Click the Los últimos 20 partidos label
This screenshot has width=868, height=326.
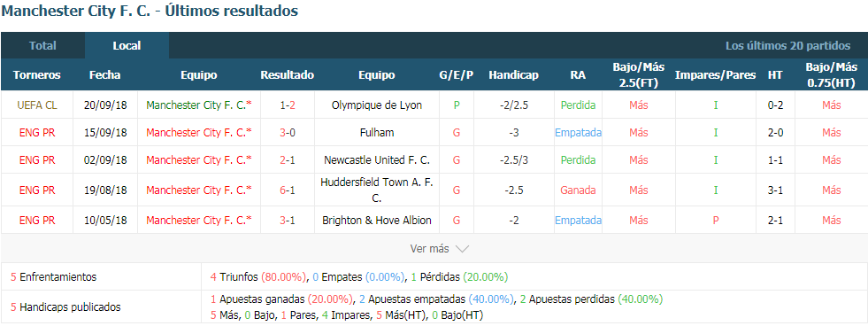(787, 45)
